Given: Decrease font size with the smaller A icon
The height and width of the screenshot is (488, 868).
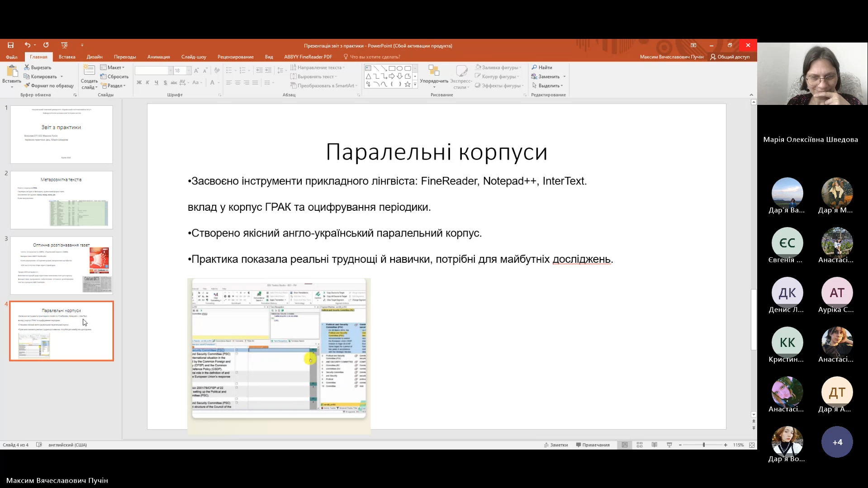Looking at the screenshot, I should pyautogui.click(x=205, y=71).
